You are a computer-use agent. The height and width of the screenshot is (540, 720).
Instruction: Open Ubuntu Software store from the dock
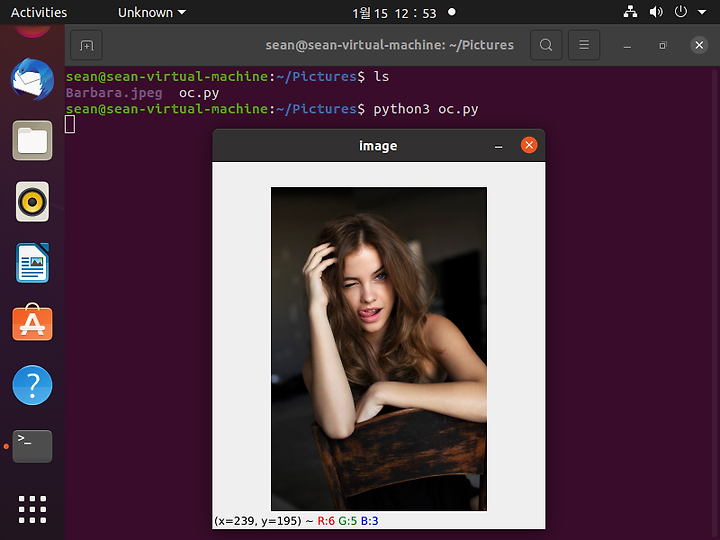(32, 322)
